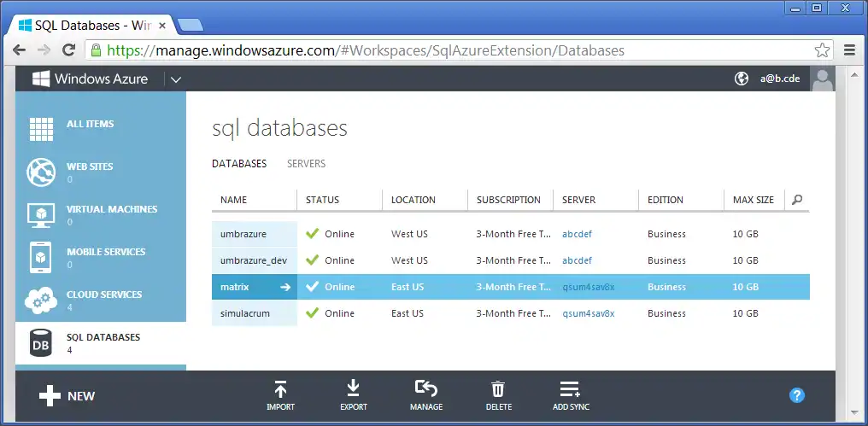Click the address bar URL

click(366, 51)
